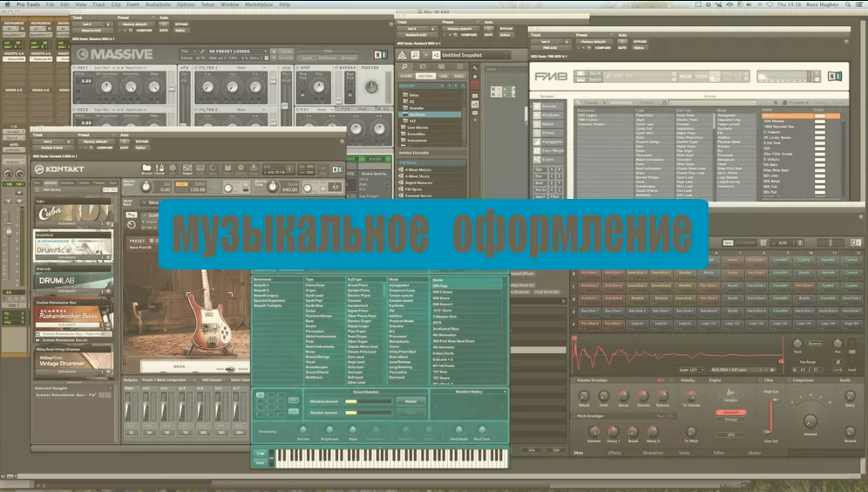The height and width of the screenshot is (492, 868).
Task: Click Massive logo icon
Action: (x=83, y=54)
